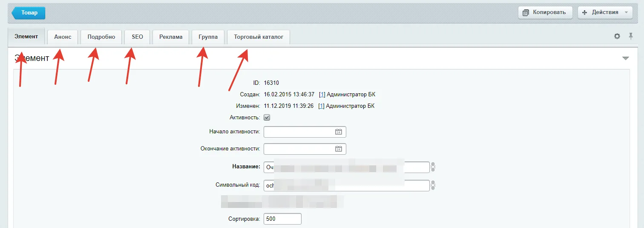The width and height of the screenshot is (644, 228).
Task: Switch to the Анонс tab
Action: (x=63, y=37)
